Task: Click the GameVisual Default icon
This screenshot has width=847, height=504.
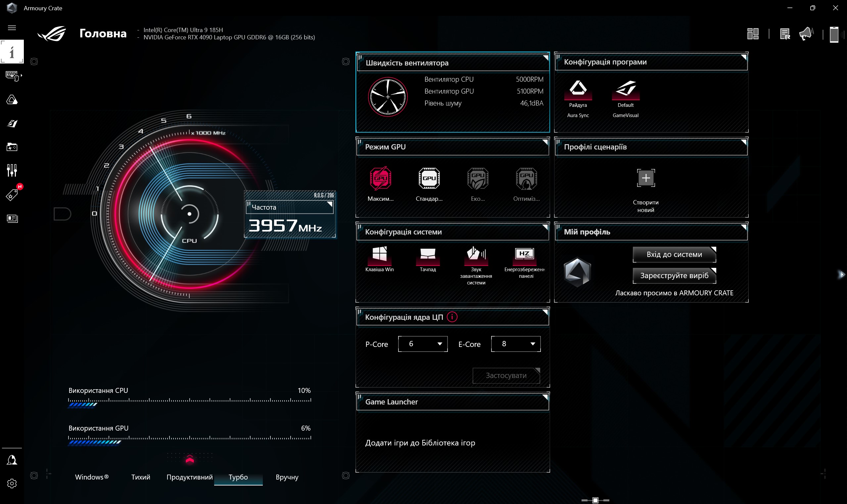Action: [625, 90]
